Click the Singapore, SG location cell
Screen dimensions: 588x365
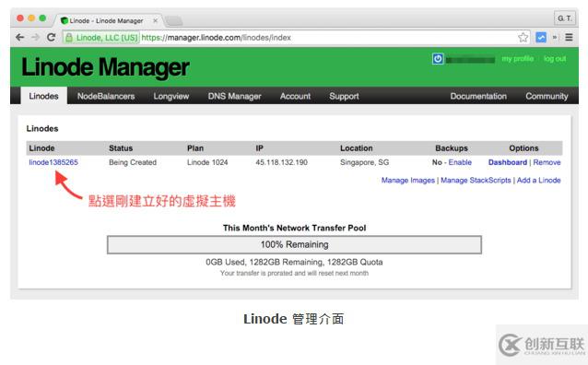[x=364, y=162]
